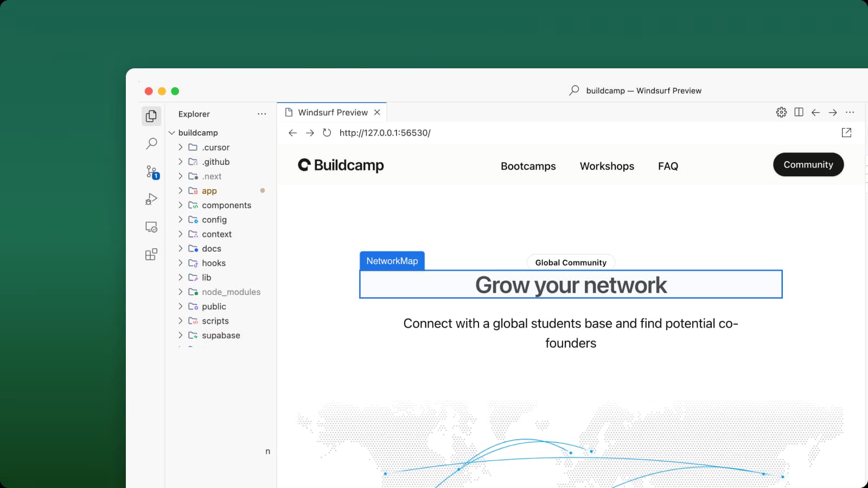Expand the docs folder chevron
Screen dimensions: 868x488
coord(181,248)
